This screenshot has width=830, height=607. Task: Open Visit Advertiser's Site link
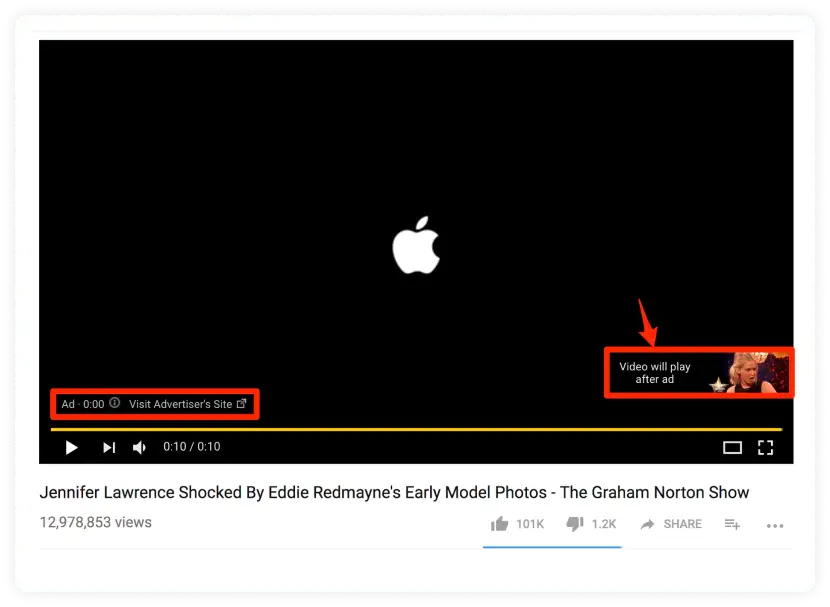click(187, 404)
